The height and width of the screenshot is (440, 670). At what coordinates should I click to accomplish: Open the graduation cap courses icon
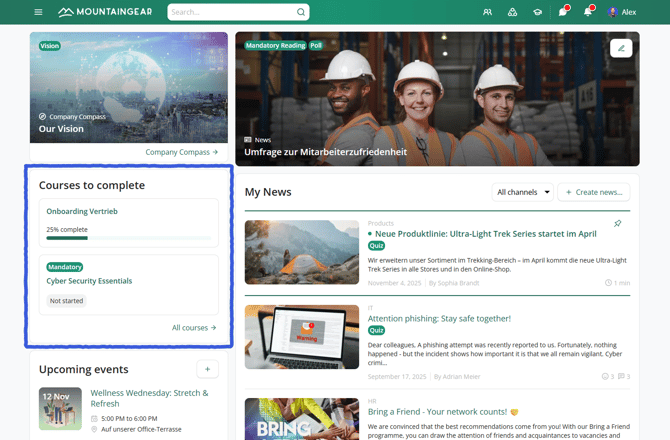[537, 12]
